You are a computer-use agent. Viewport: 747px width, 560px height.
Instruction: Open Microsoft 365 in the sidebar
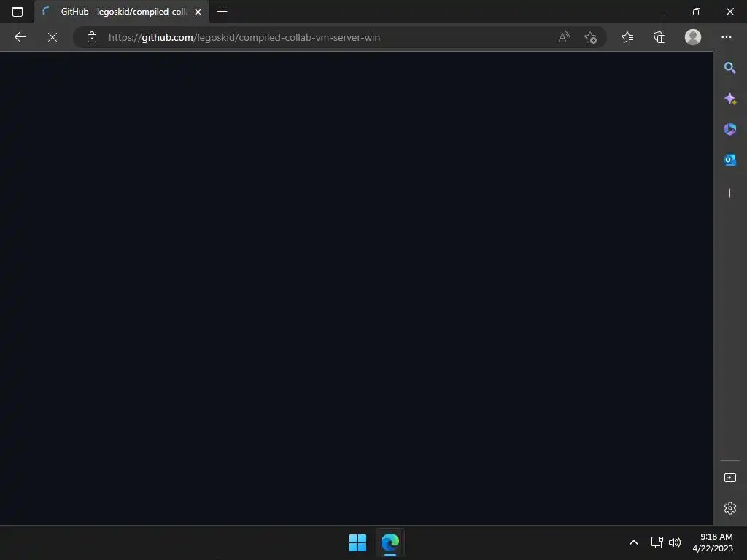pyautogui.click(x=729, y=129)
